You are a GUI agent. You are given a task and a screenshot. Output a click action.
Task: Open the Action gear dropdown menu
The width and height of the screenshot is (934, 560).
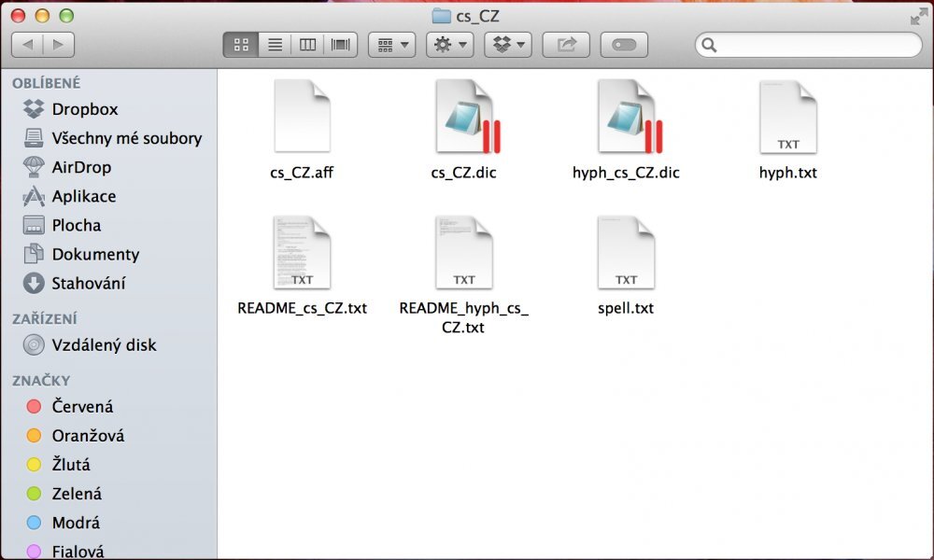(x=450, y=44)
